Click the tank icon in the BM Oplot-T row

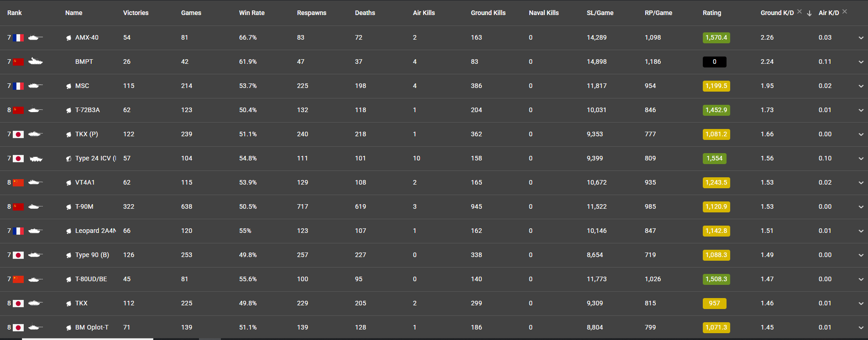point(35,327)
